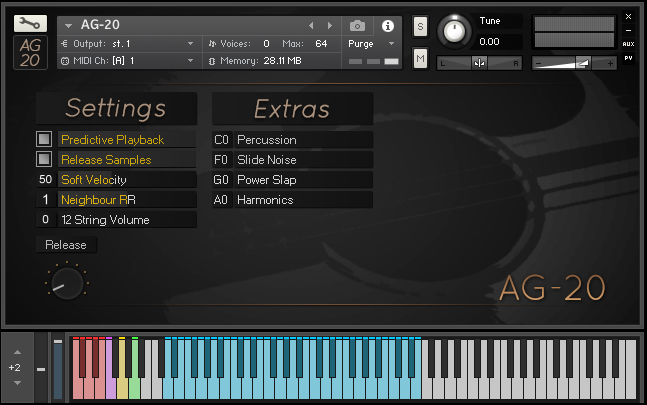647x405 pixels.
Task: Go to the previous instrument arrow
Action: (x=311, y=25)
